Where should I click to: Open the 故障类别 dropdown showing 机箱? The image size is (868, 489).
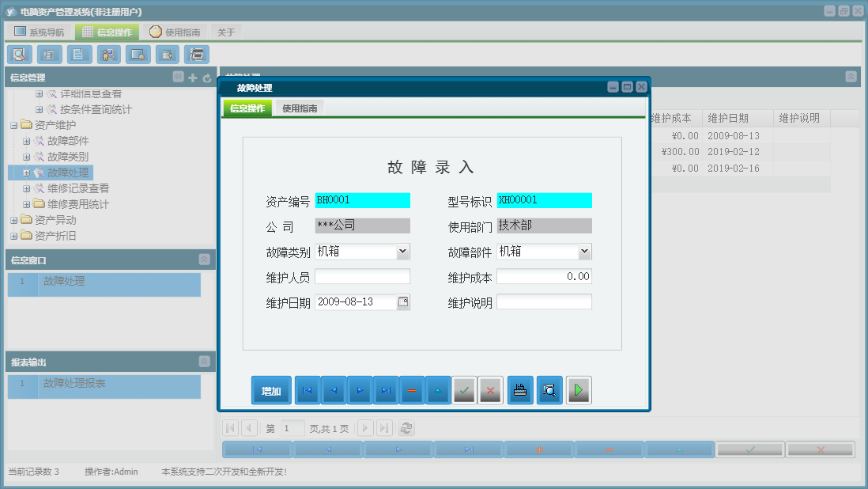click(x=404, y=251)
